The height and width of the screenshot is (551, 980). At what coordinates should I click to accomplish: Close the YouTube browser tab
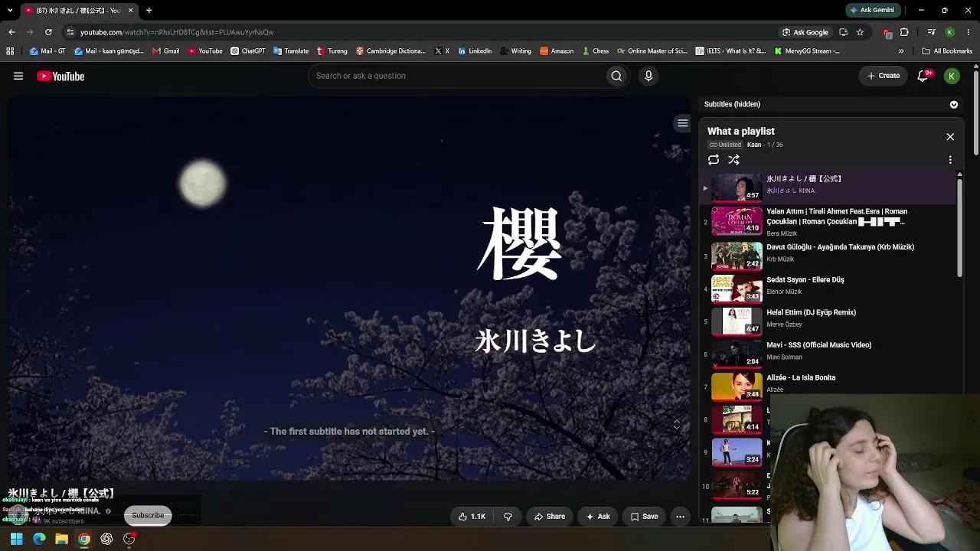pyautogui.click(x=131, y=10)
